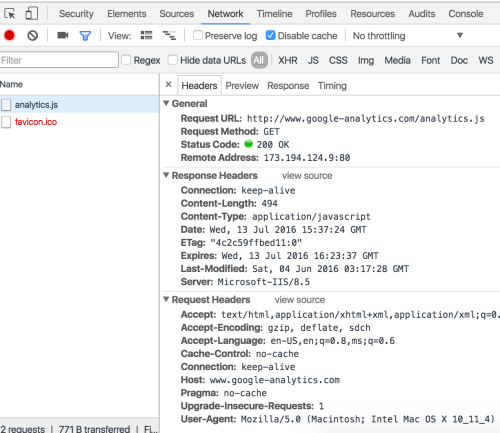Click the Last-Modified header line

(295, 269)
